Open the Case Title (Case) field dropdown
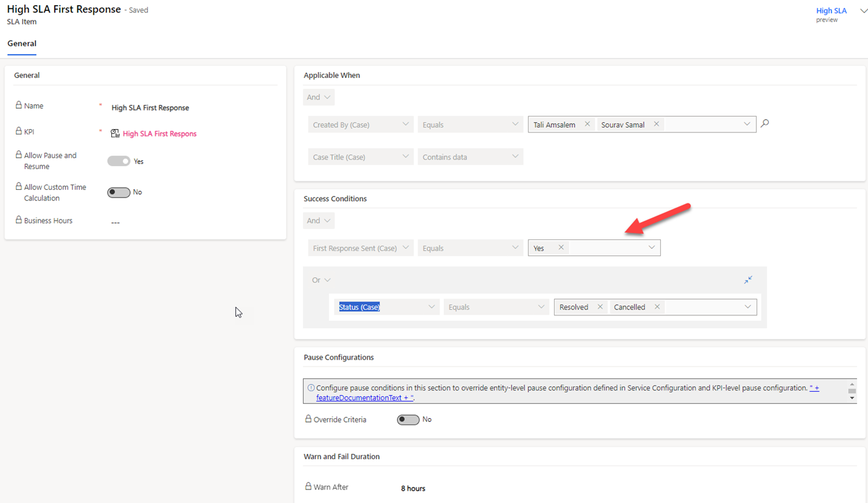The image size is (868, 503). (x=360, y=156)
